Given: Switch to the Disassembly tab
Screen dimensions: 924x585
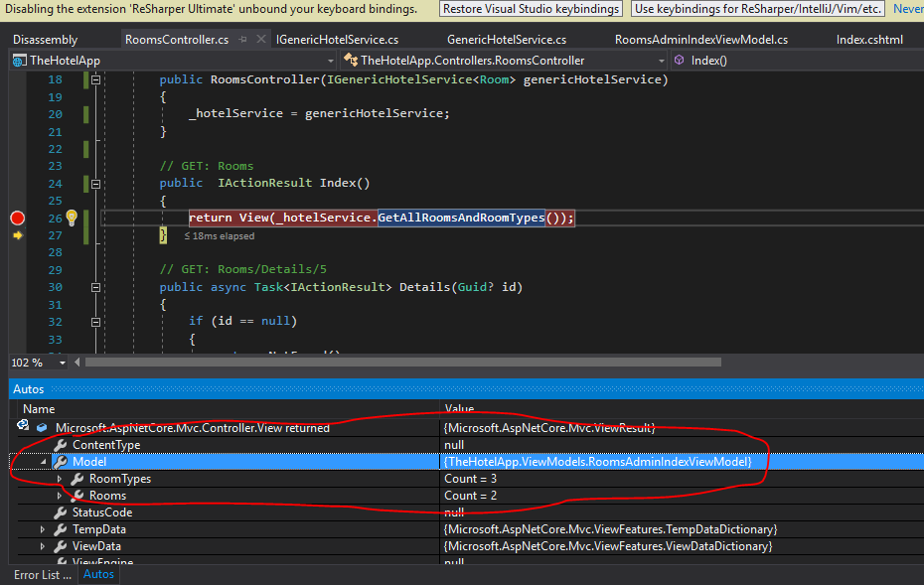Looking at the screenshot, I should coord(46,40).
